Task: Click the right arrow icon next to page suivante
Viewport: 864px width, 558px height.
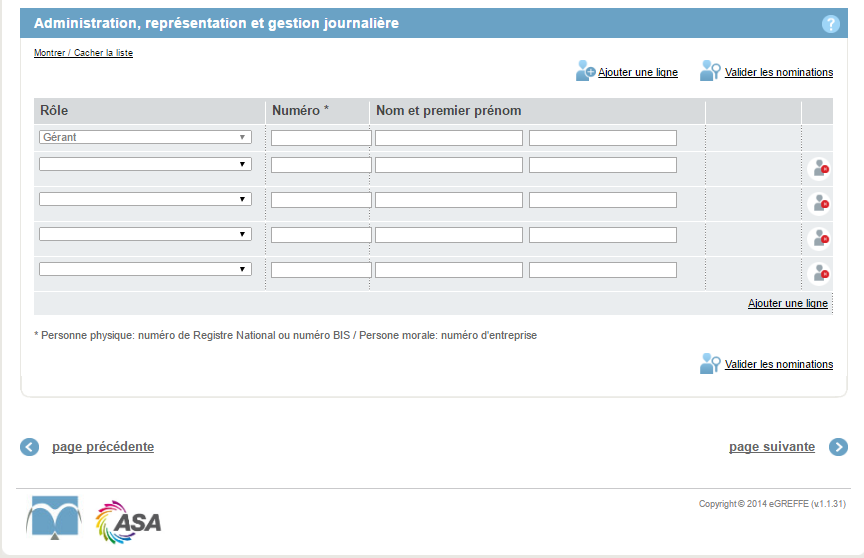Action: (838, 447)
